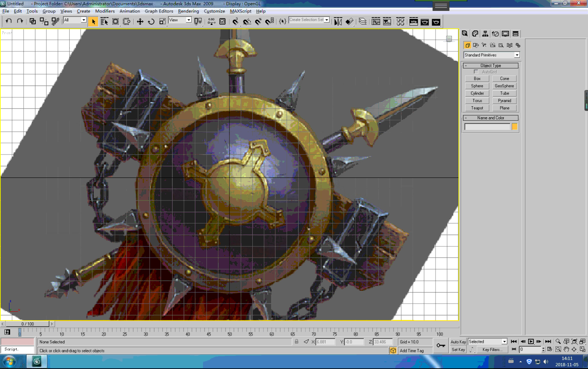Toggle the 3D Snaps magnet
Image resolution: width=588 pixels, height=369 pixels.
pos(236,21)
